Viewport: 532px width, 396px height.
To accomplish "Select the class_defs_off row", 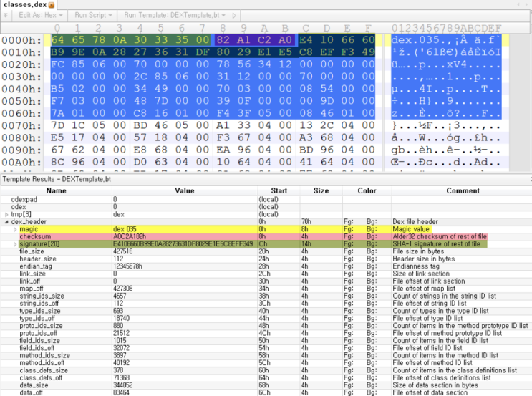I will click(x=266, y=378).
